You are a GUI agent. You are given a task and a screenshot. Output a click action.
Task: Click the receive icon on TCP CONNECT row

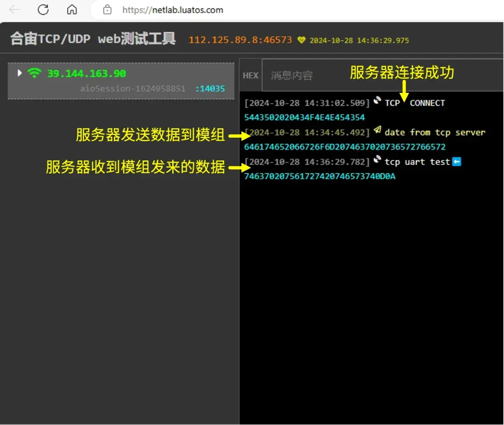click(378, 101)
